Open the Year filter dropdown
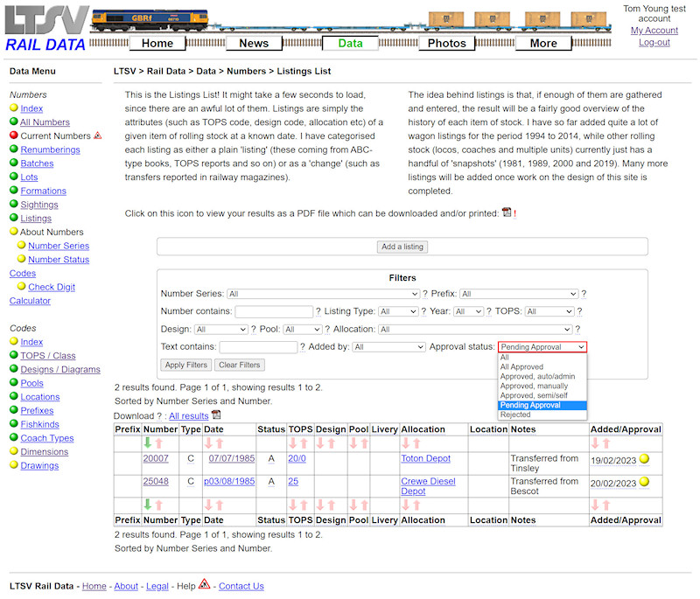 [x=468, y=310]
